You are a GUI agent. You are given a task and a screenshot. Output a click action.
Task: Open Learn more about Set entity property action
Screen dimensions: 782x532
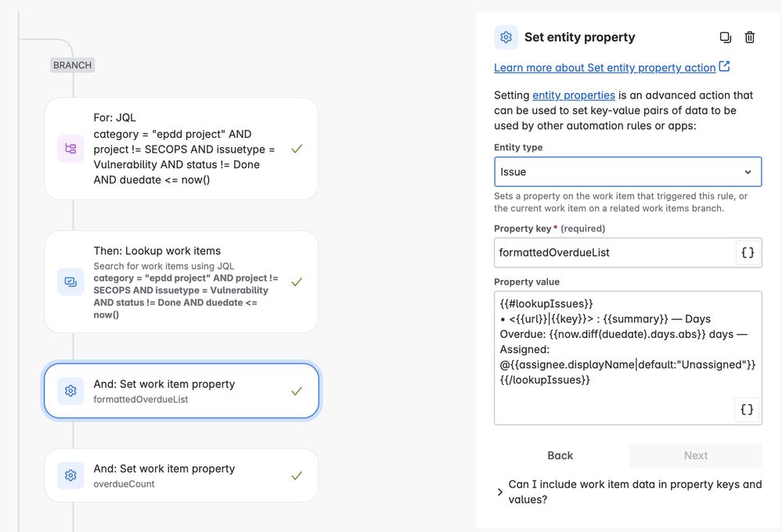tap(604, 68)
